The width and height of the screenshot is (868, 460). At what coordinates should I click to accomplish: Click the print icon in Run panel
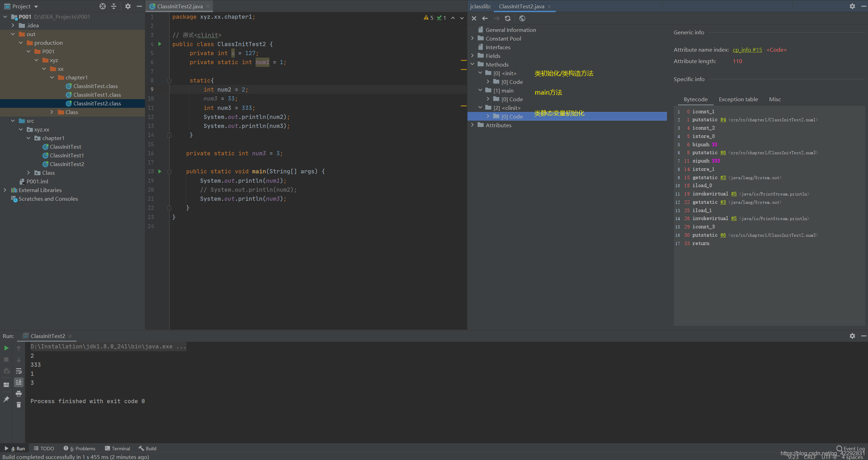[19, 393]
